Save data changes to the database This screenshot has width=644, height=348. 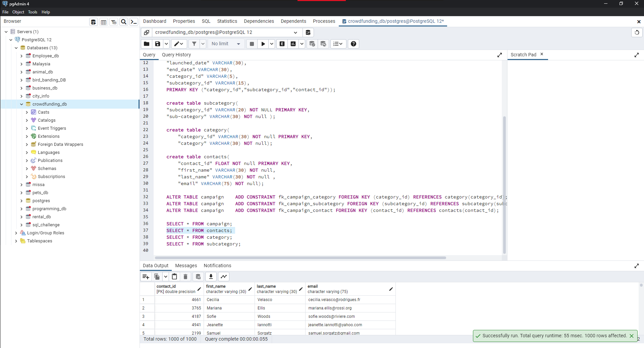198,277
